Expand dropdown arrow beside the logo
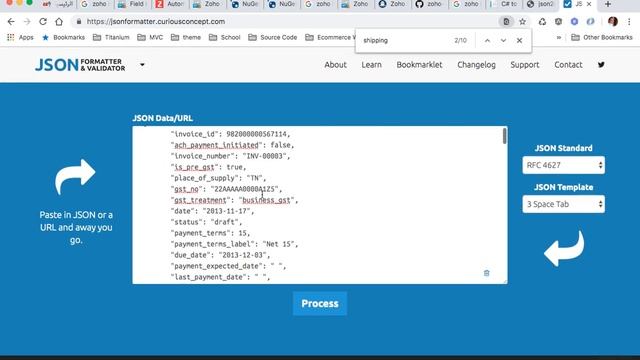This screenshot has height=360, width=640. click(142, 64)
